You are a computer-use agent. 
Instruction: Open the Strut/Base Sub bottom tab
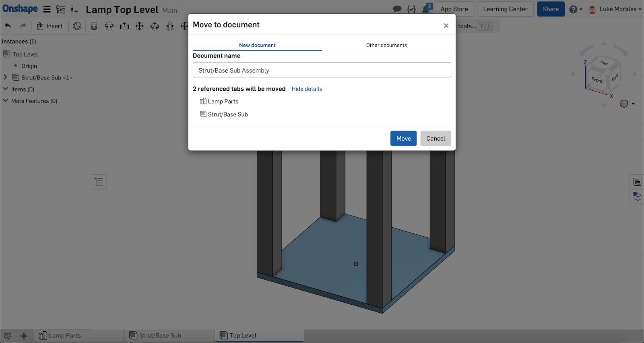tap(160, 335)
